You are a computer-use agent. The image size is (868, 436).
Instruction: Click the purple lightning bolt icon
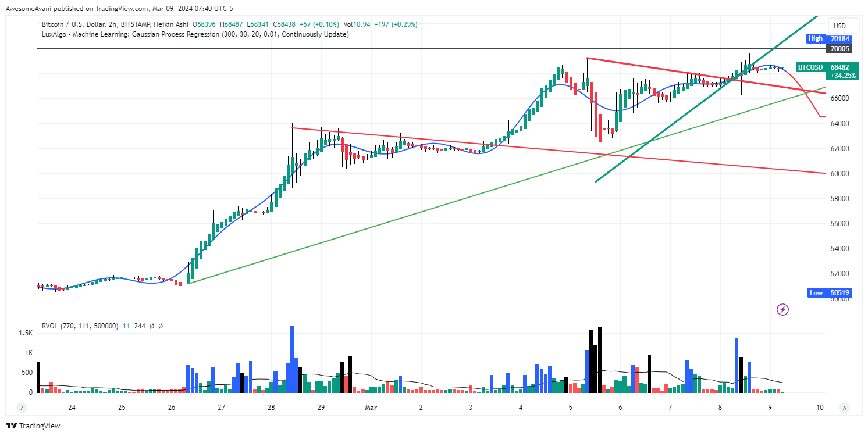(783, 309)
